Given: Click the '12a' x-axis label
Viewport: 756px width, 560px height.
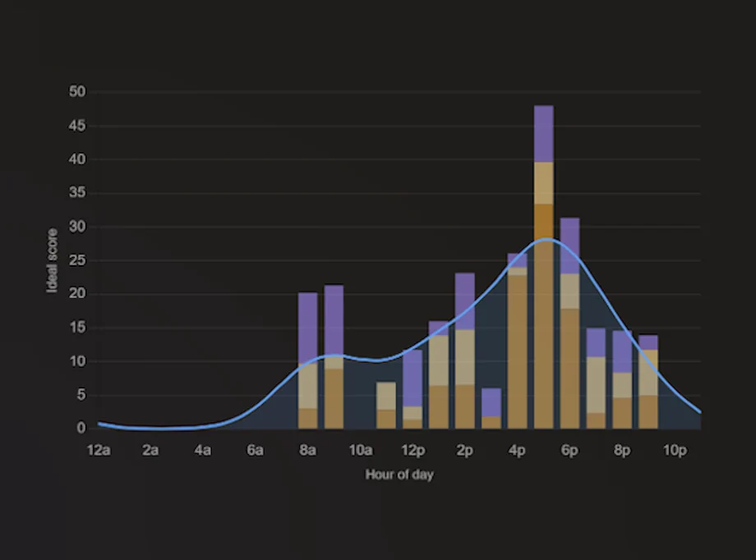Looking at the screenshot, I should (x=99, y=450).
